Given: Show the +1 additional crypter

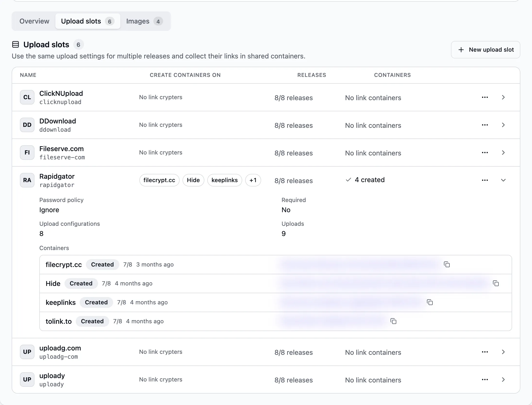Looking at the screenshot, I should (x=253, y=180).
